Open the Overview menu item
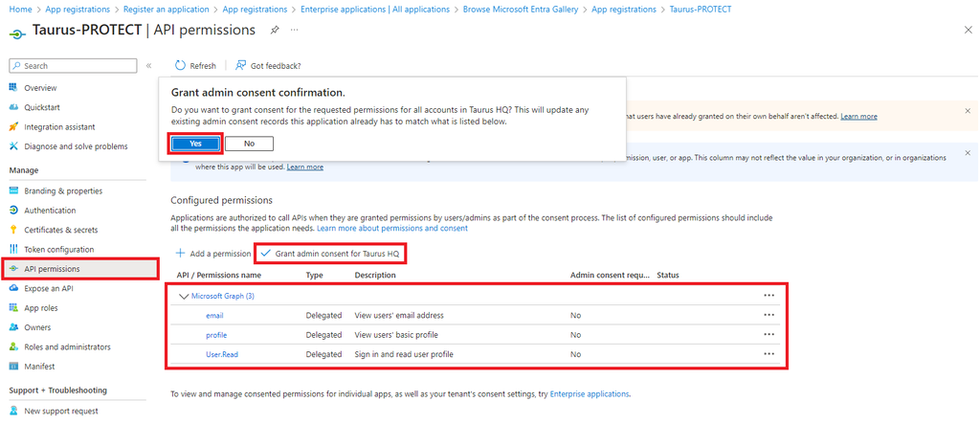 pos(40,88)
